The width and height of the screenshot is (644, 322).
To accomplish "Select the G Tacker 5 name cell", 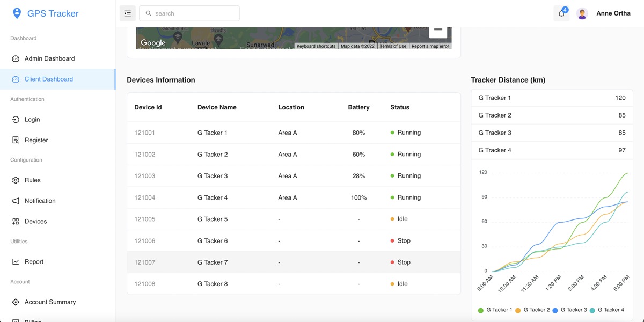I will pos(213,219).
